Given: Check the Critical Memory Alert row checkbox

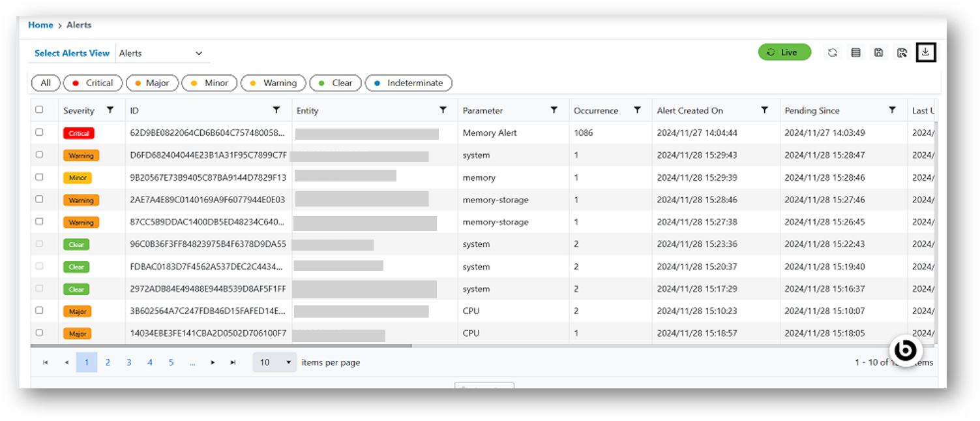Looking at the screenshot, I should tap(39, 132).
